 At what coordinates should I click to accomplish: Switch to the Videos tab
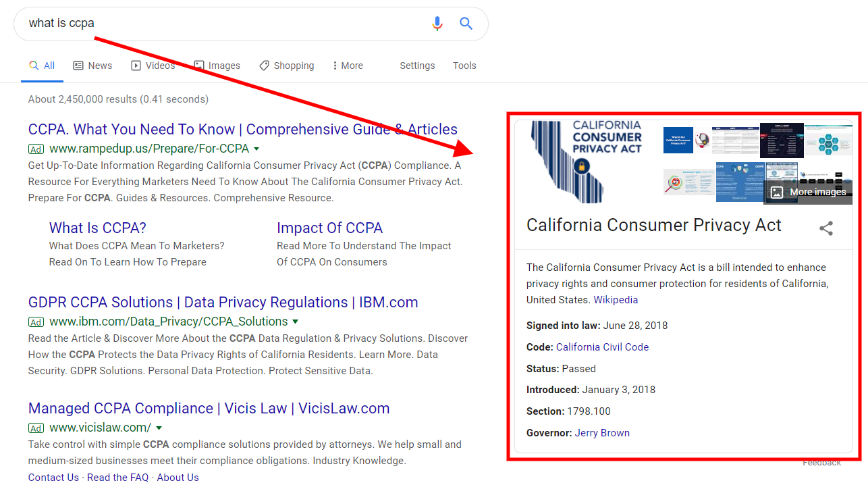point(153,66)
